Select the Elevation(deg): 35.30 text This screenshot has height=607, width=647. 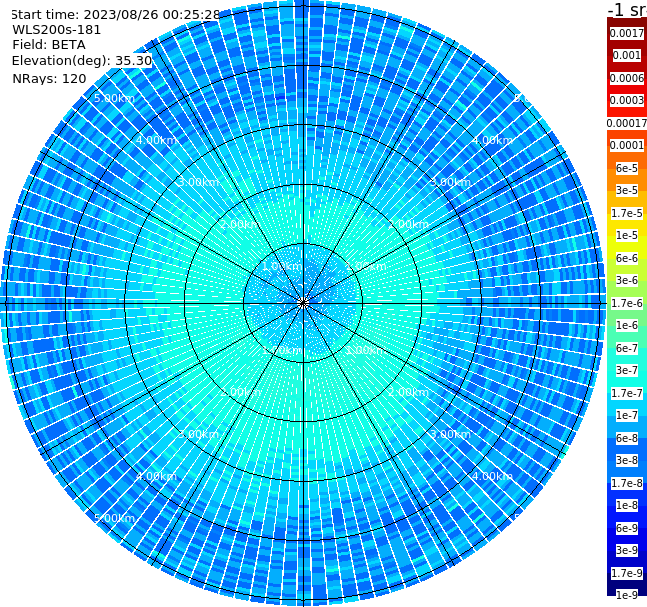82,61
